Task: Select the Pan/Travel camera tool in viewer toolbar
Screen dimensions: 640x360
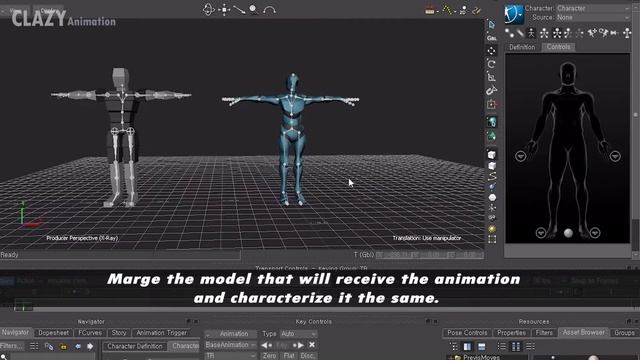Action: 224,9
